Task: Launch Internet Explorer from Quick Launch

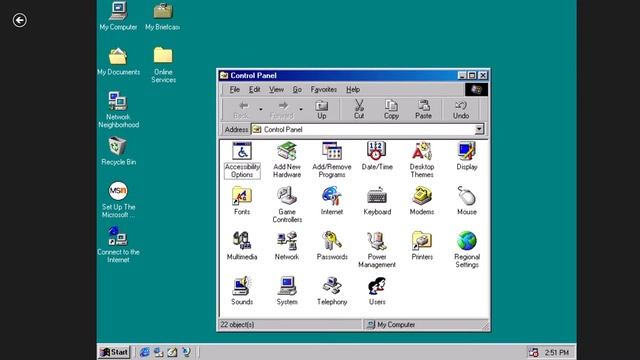Action: pyautogui.click(x=144, y=352)
